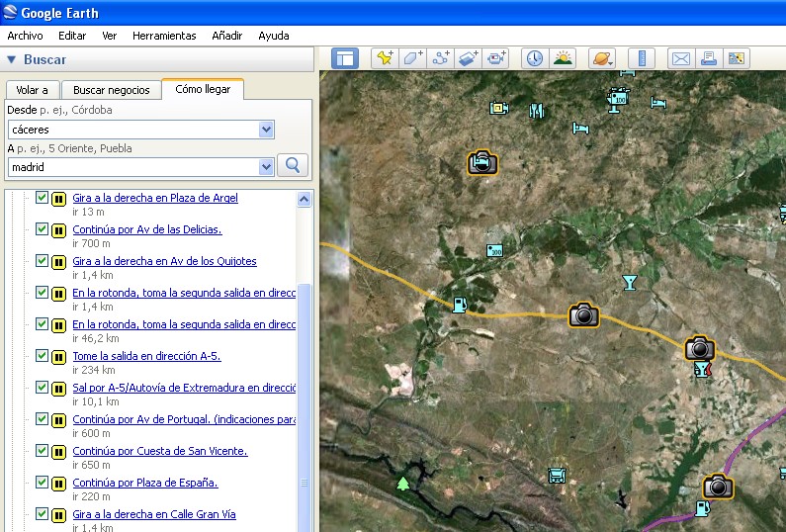Uncheck Continúa por Cuesta de San Vicente
The image size is (786, 532).
click(x=42, y=450)
